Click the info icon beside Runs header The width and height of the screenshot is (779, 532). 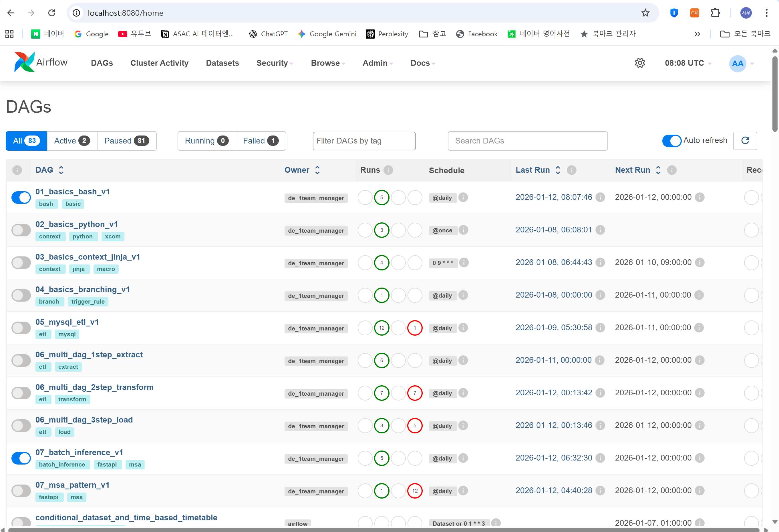pos(388,170)
